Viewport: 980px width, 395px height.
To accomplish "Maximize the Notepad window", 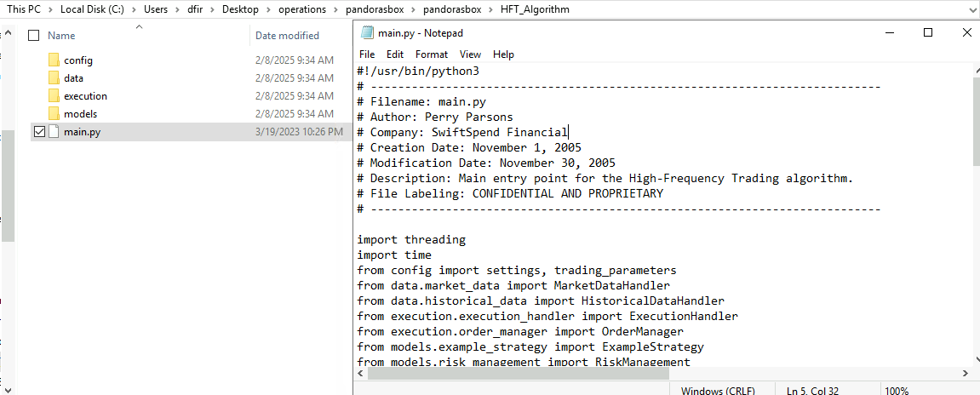I will coord(928,33).
